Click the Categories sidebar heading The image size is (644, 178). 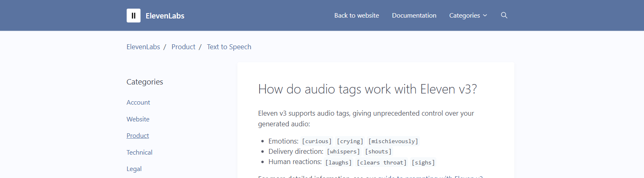[x=145, y=82]
